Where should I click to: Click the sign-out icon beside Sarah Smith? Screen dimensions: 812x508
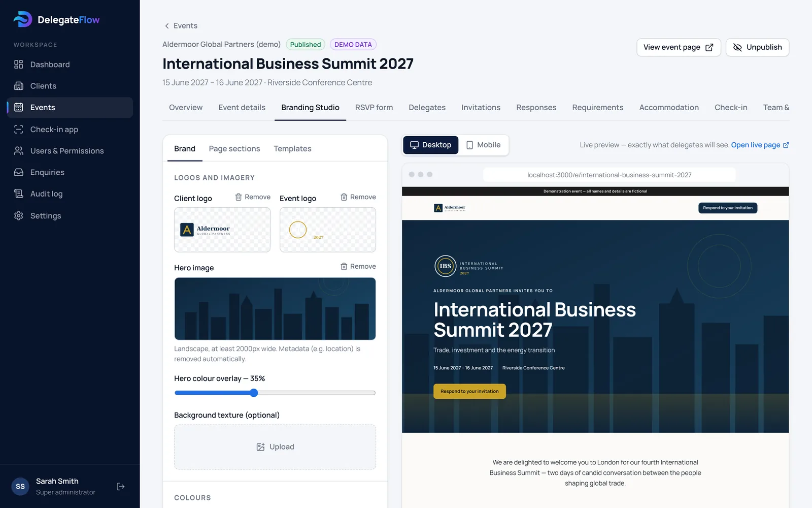(x=121, y=487)
